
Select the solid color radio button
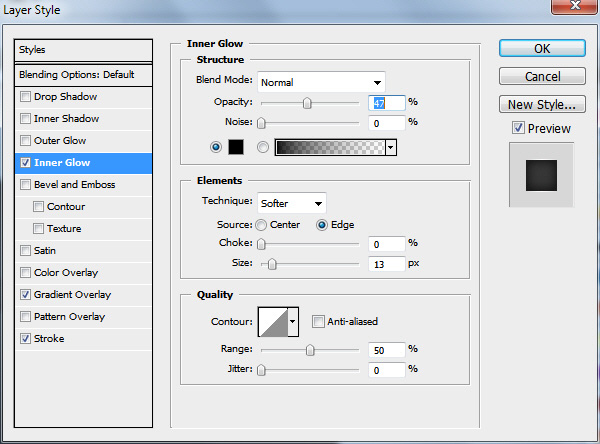216,147
